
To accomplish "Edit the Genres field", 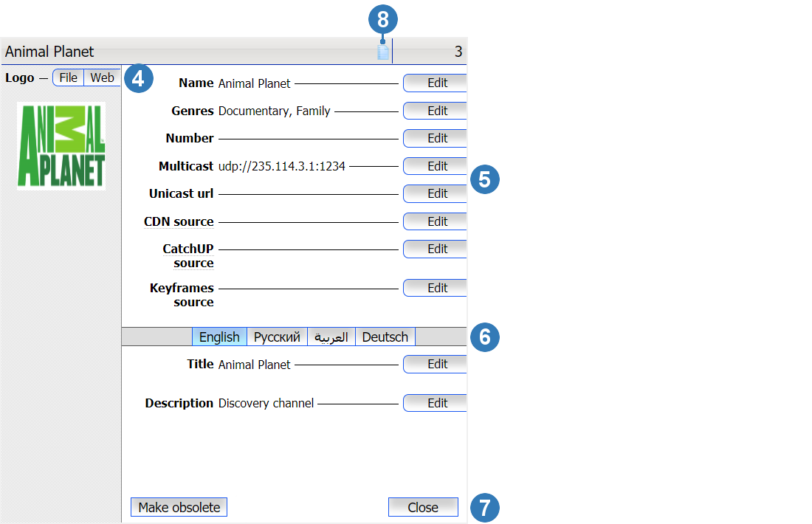I will pos(435,111).
